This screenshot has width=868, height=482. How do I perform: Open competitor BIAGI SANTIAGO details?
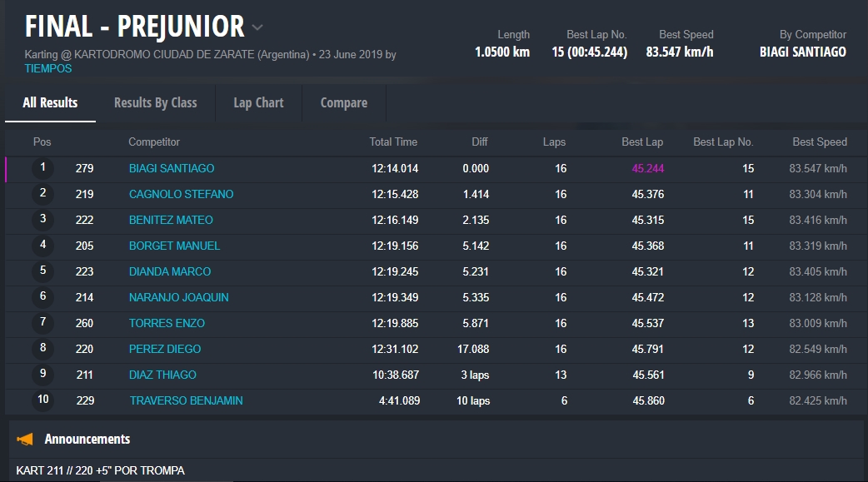pyautogui.click(x=172, y=168)
